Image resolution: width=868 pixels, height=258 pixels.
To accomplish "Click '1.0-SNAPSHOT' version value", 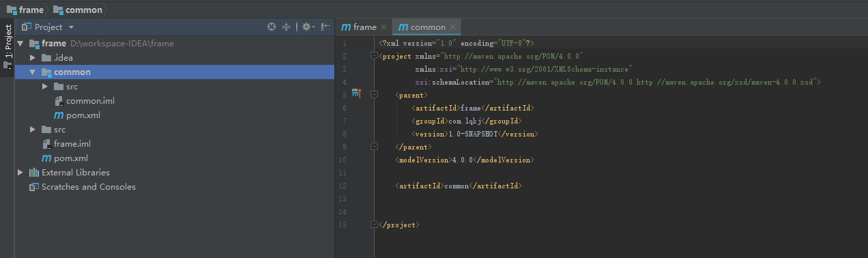I will pos(473,134).
